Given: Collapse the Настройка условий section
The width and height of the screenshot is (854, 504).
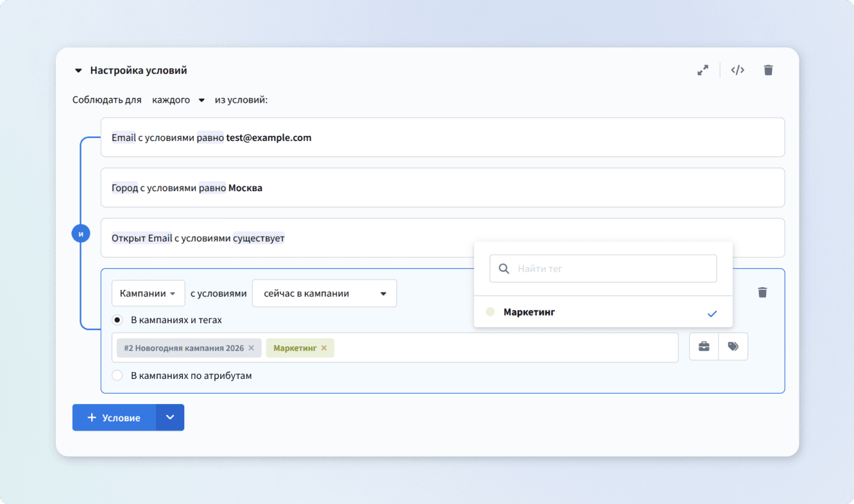Looking at the screenshot, I should coord(78,71).
